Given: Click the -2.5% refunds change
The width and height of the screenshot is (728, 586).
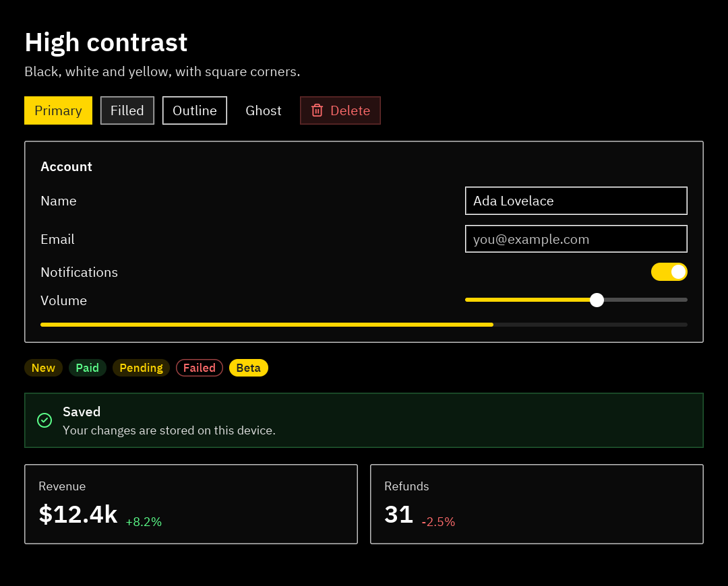Looking at the screenshot, I should coord(438,522).
